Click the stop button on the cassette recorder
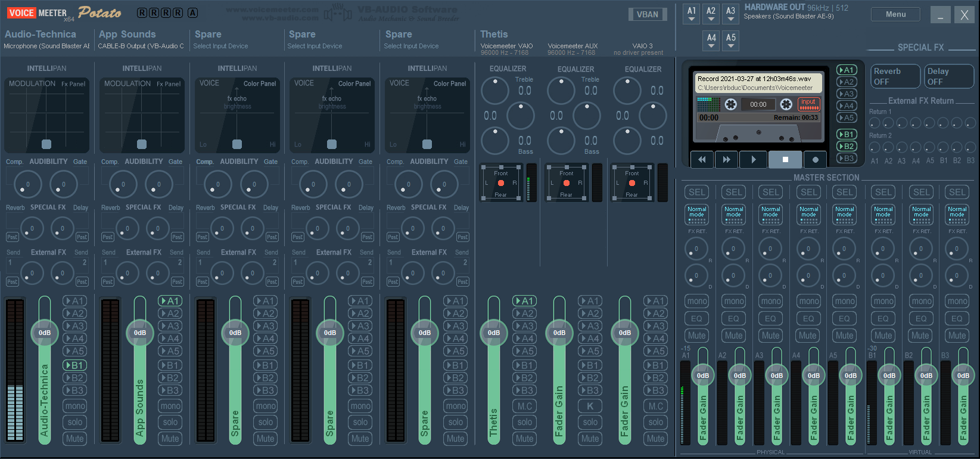980x459 pixels. [x=785, y=160]
